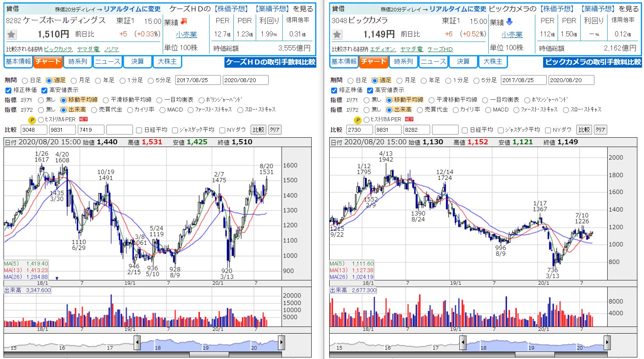Click the 小売業 sector link under ケーズホールディングス
The width and height of the screenshot is (644, 359).
[x=186, y=35]
